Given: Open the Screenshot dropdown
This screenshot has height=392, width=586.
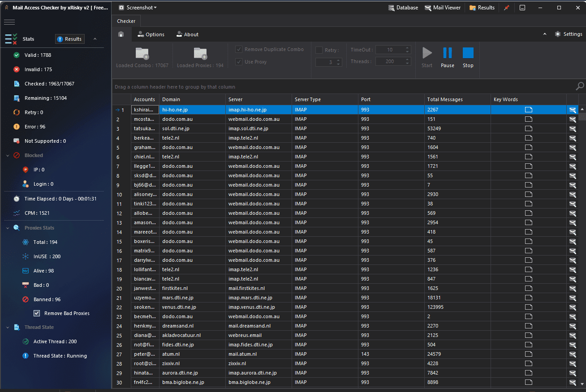Looking at the screenshot, I should pos(138,8).
